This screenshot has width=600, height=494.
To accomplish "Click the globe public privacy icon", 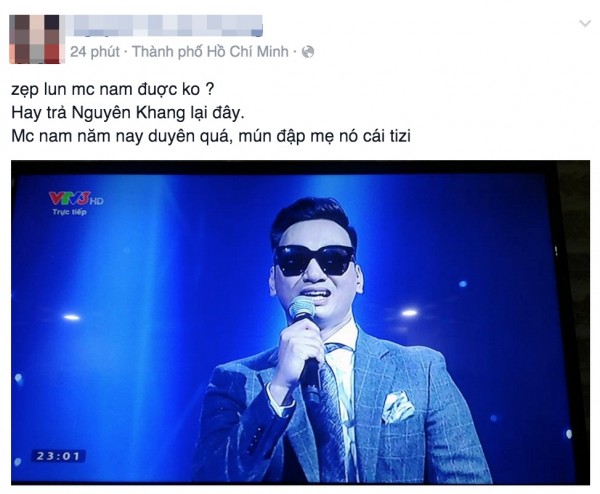I will [x=308, y=52].
